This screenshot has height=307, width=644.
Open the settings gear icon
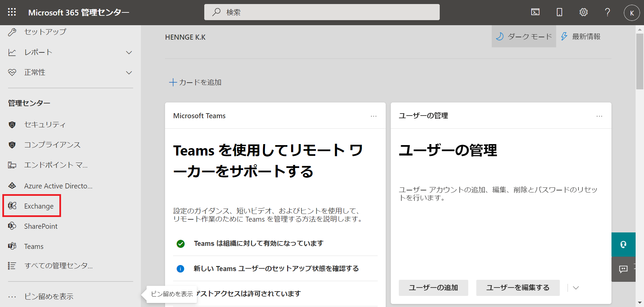point(584,12)
